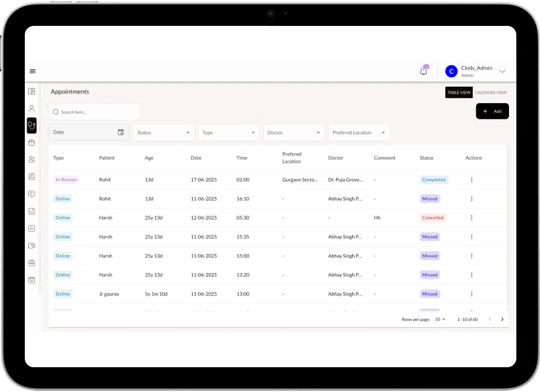540x392 pixels.
Task: Open the orders bag icon in sidebar
Action: [32, 142]
